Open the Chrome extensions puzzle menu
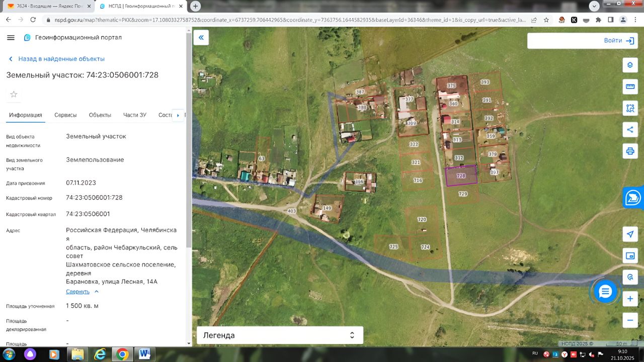644x362 pixels. [x=598, y=20]
